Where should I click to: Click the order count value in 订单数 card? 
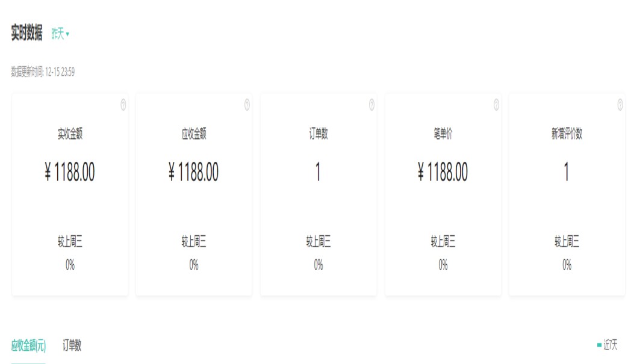point(318,173)
